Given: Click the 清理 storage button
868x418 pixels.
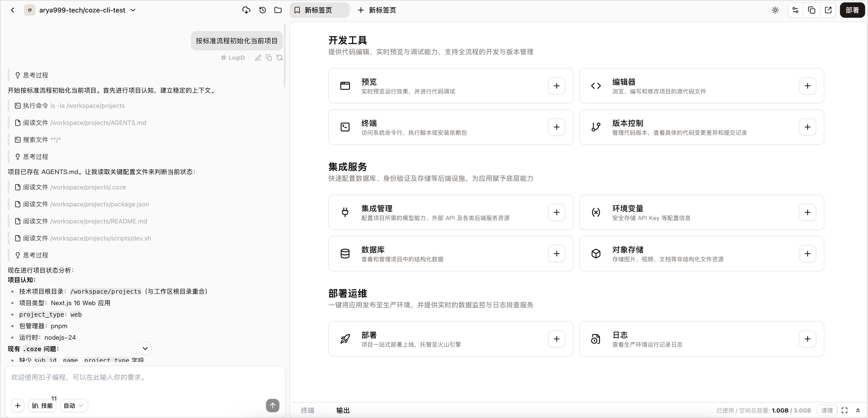Looking at the screenshot, I should pyautogui.click(x=827, y=410).
